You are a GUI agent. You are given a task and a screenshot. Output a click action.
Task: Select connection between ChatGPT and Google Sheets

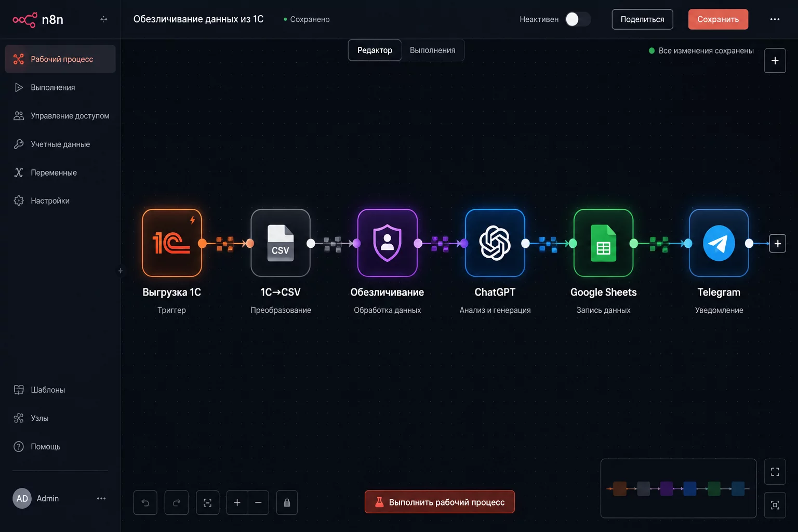tap(549, 243)
